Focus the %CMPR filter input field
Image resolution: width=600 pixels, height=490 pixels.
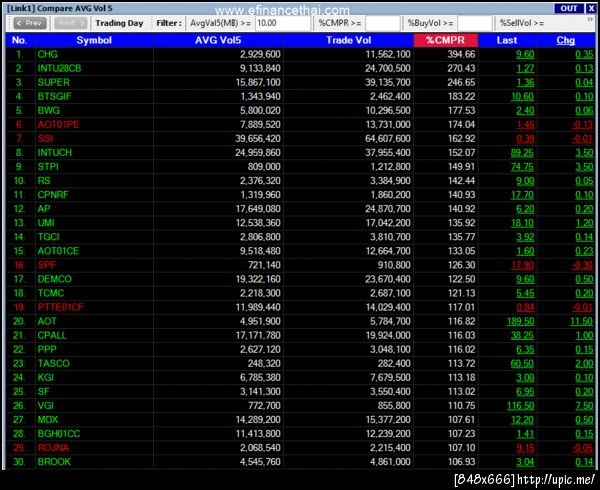point(383,23)
